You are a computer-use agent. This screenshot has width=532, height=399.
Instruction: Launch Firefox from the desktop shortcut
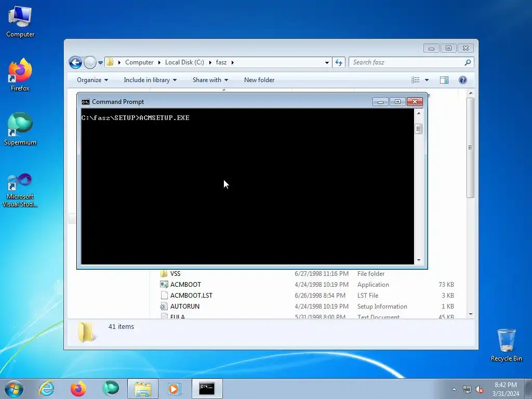tap(20, 75)
